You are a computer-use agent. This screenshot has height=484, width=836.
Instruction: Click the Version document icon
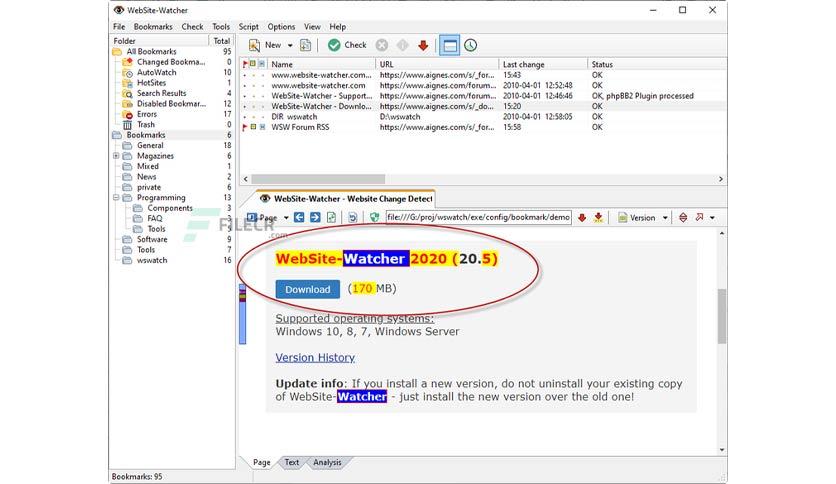click(622, 217)
